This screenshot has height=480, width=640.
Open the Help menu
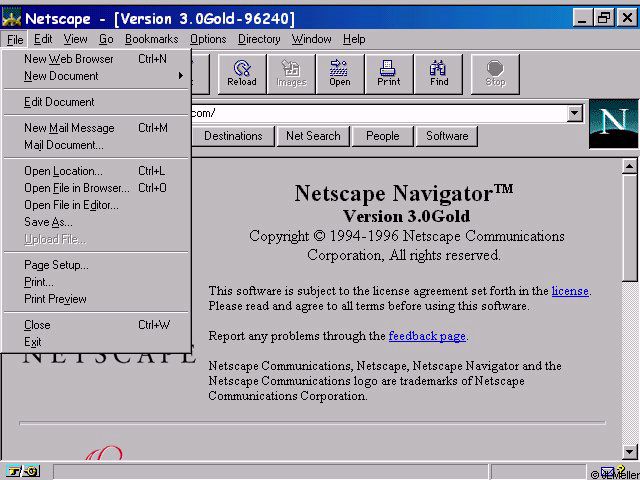pyautogui.click(x=354, y=39)
